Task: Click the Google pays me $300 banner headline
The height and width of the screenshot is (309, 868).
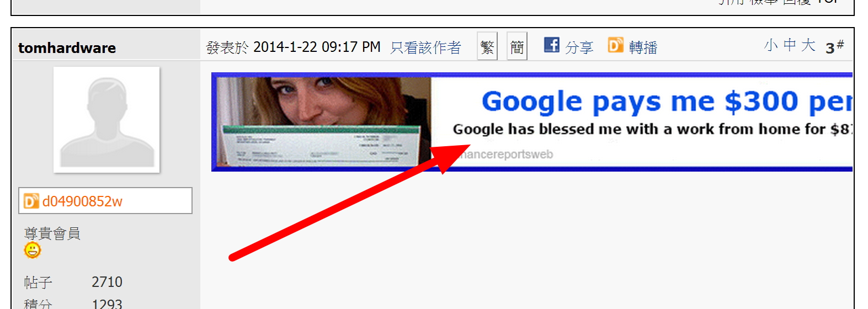Action: coord(667,102)
